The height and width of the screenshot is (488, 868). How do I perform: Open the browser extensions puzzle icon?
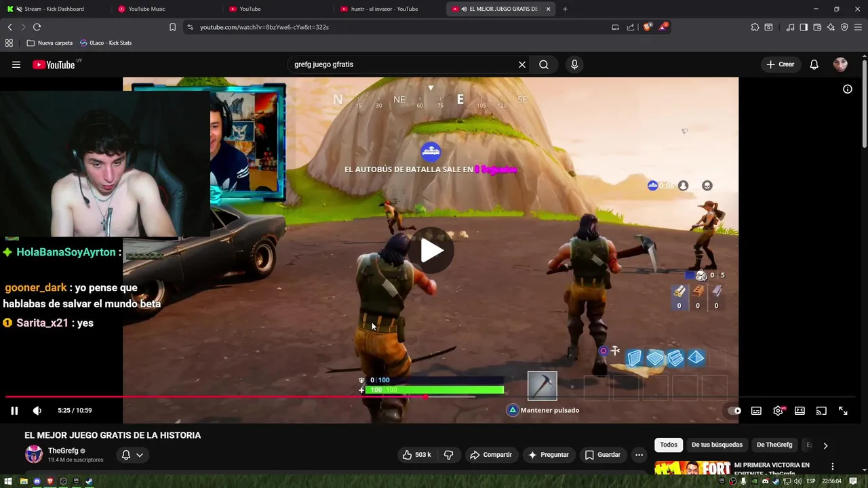click(x=755, y=27)
